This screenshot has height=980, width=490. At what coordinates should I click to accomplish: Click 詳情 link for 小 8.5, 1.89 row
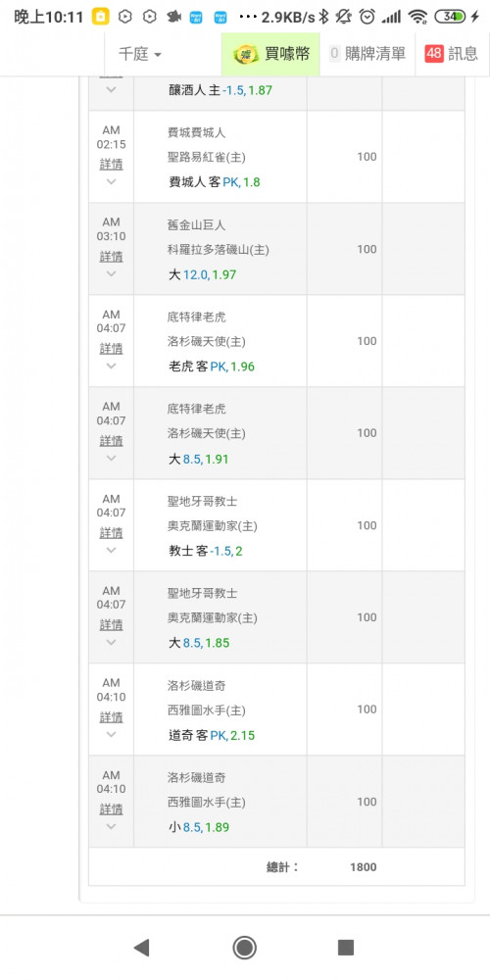112,809
